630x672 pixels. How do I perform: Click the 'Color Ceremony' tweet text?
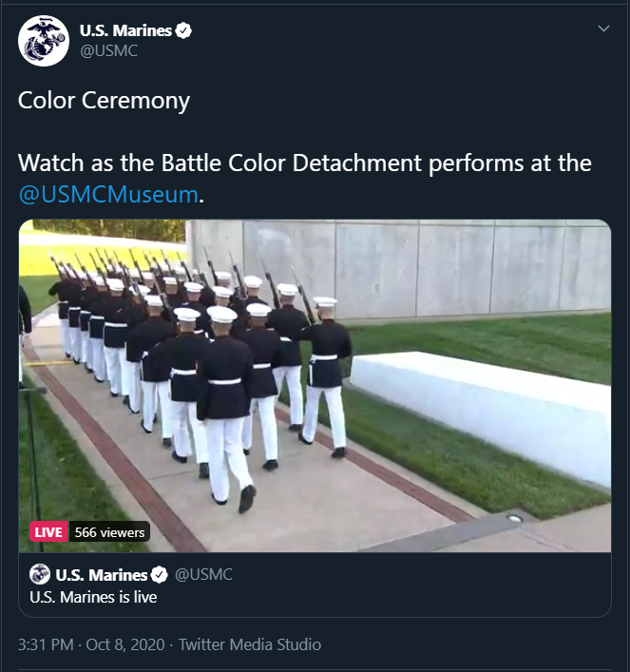(104, 101)
